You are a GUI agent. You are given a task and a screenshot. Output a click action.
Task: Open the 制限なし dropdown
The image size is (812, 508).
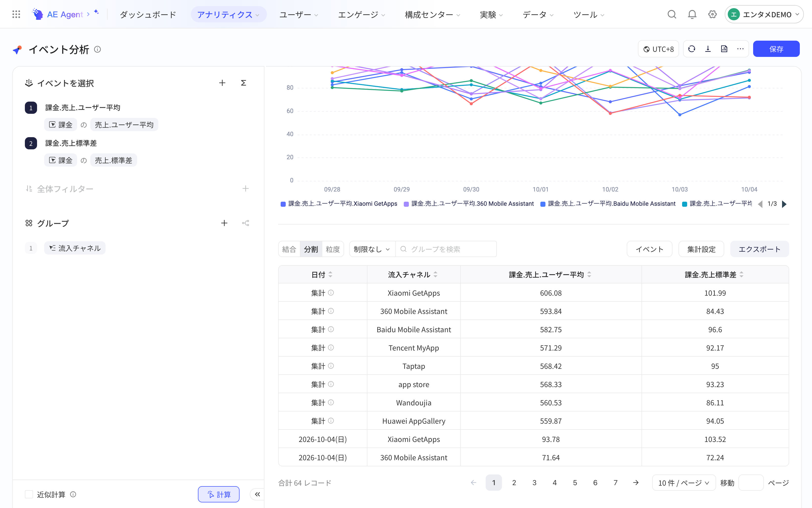tap(372, 249)
